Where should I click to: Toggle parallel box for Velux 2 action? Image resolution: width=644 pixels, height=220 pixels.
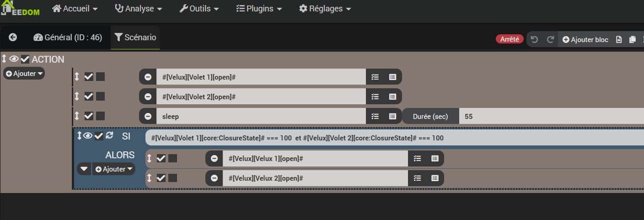172,178
